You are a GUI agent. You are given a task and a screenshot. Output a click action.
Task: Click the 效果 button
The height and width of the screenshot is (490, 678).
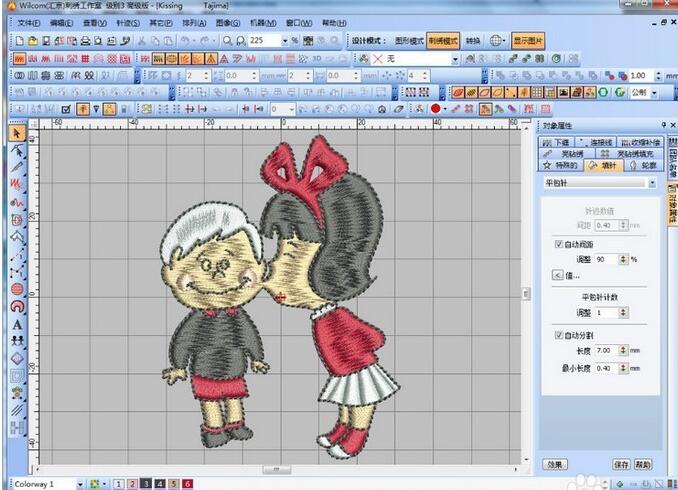[x=555, y=464]
